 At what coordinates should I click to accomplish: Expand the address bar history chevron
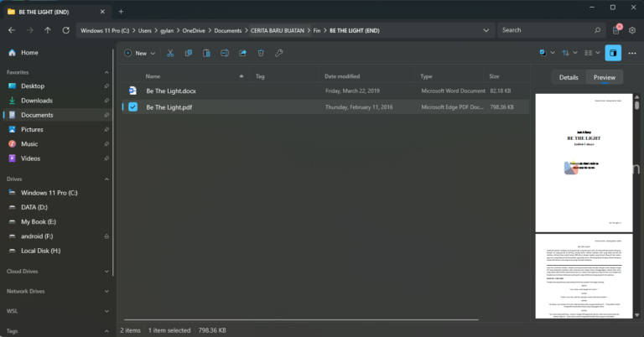coord(486,30)
